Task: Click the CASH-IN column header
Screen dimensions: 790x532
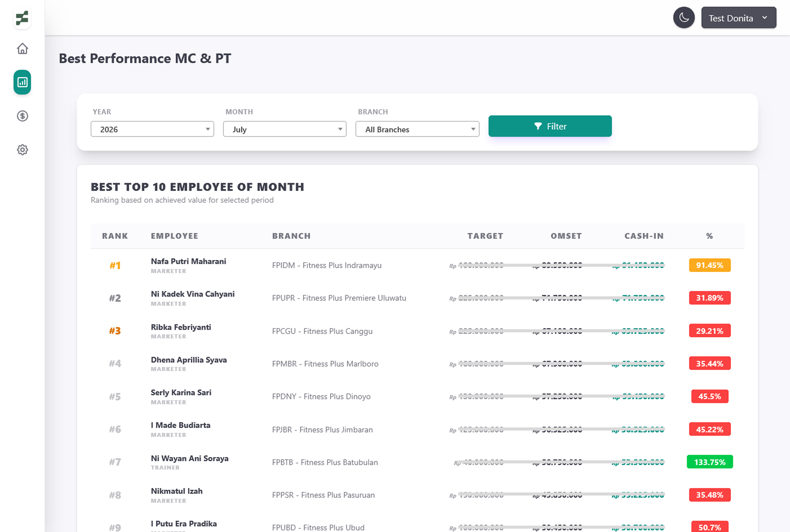Action: coord(644,236)
